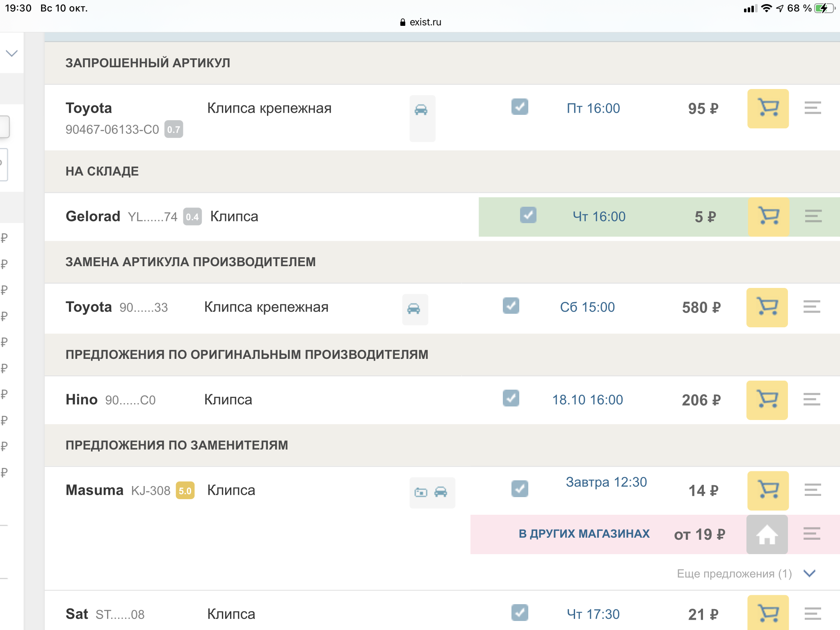This screenshot has height=630, width=840.
Task: Open options menu for Gelorad row
Action: coord(813,216)
